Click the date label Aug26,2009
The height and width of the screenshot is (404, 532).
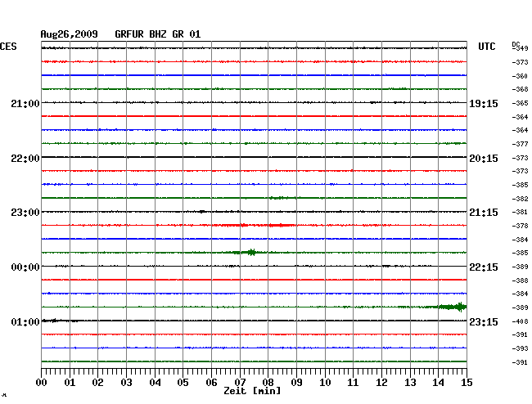coord(70,34)
